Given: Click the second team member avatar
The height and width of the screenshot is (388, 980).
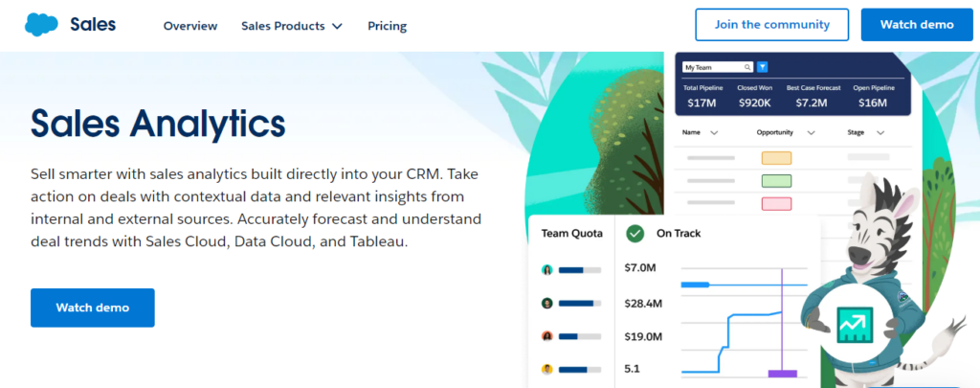Looking at the screenshot, I should 547,303.
